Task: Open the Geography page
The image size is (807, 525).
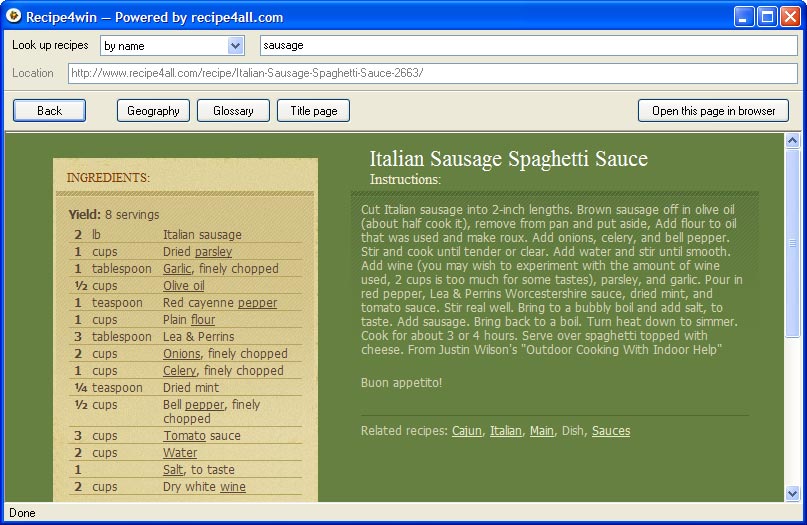Action: point(153,111)
